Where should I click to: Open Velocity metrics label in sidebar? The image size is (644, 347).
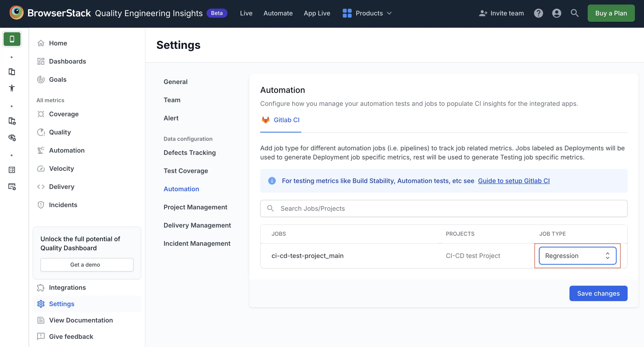point(62,169)
